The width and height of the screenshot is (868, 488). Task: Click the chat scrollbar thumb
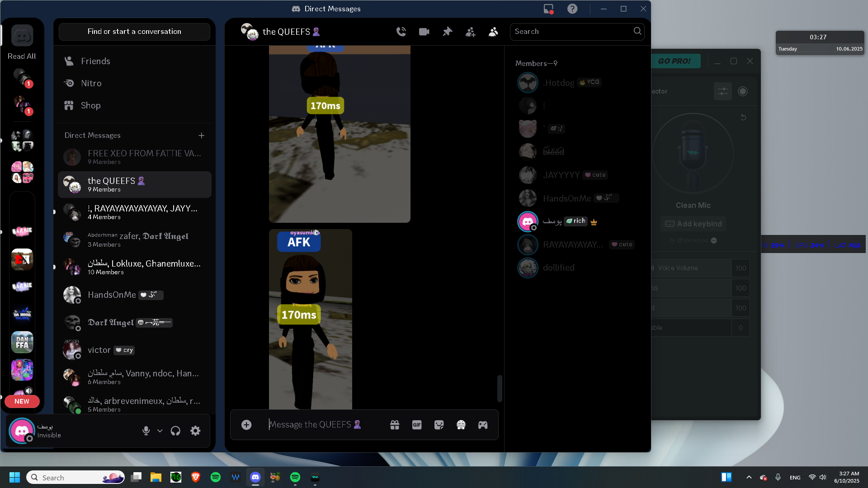point(500,388)
